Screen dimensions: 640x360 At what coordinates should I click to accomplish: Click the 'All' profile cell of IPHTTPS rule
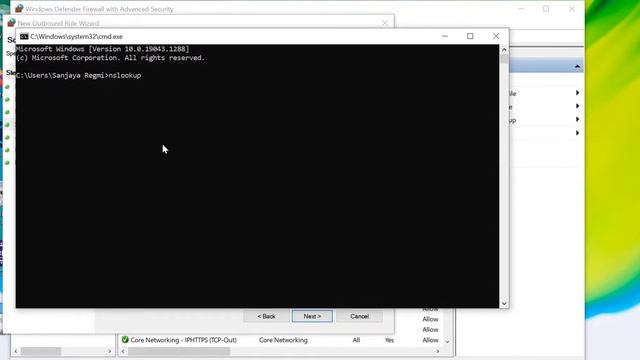[356, 340]
